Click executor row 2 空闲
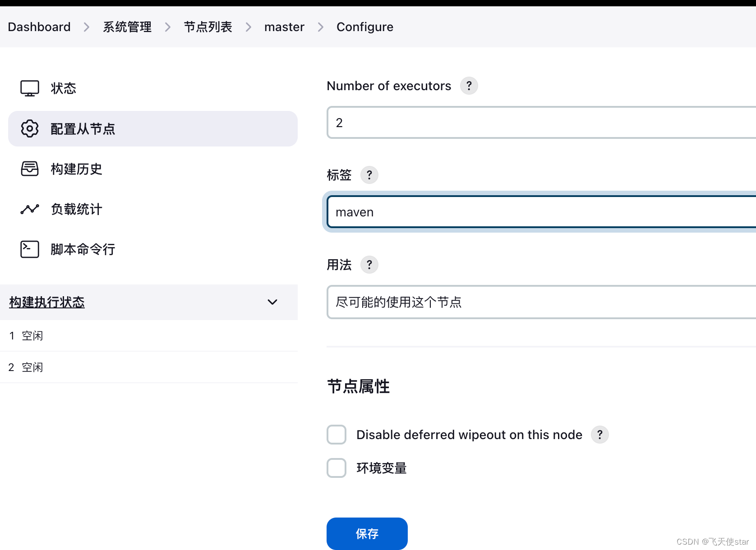This screenshot has height=550, width=756. click(149, 367)
